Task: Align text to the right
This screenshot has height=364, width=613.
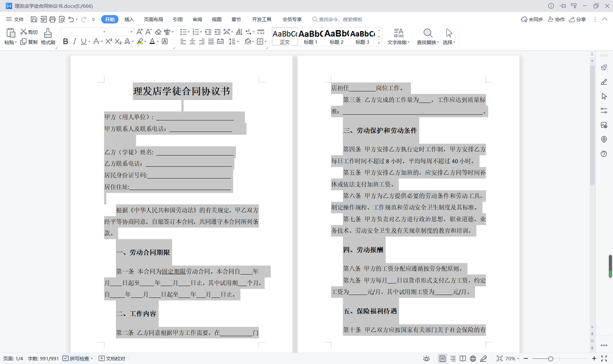Action: [x=202, y=41]
